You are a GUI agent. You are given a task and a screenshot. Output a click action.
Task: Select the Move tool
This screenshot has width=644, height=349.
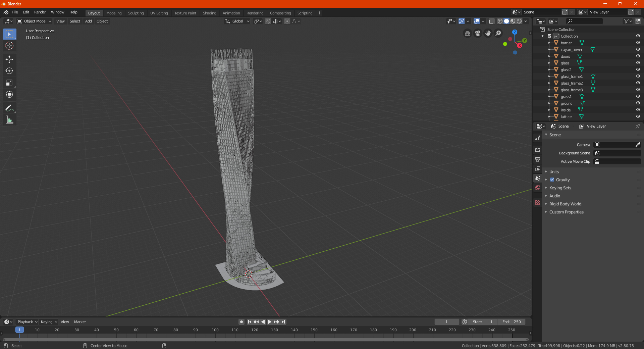click(9, 59)
